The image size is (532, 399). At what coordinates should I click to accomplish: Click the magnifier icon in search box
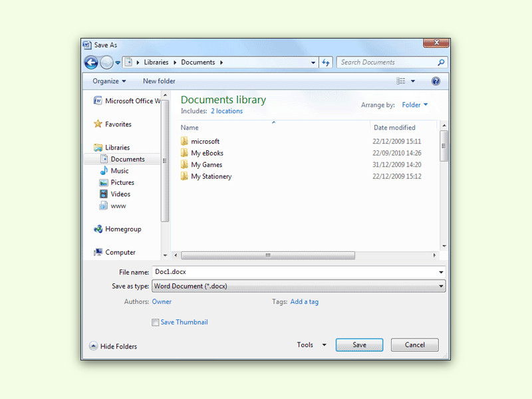[441, 63]
